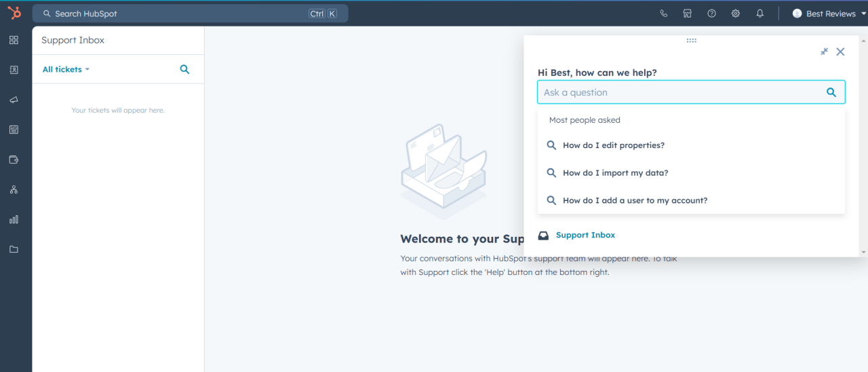Grab the help panel drag handle dots
868x372 pixels.
tap(691, 41)
